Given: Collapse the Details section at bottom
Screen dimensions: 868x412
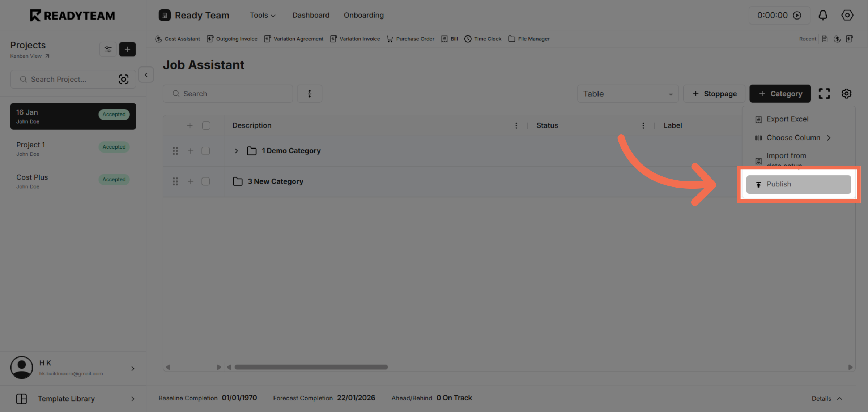Looking at the screenshot, I should point(827,398).
